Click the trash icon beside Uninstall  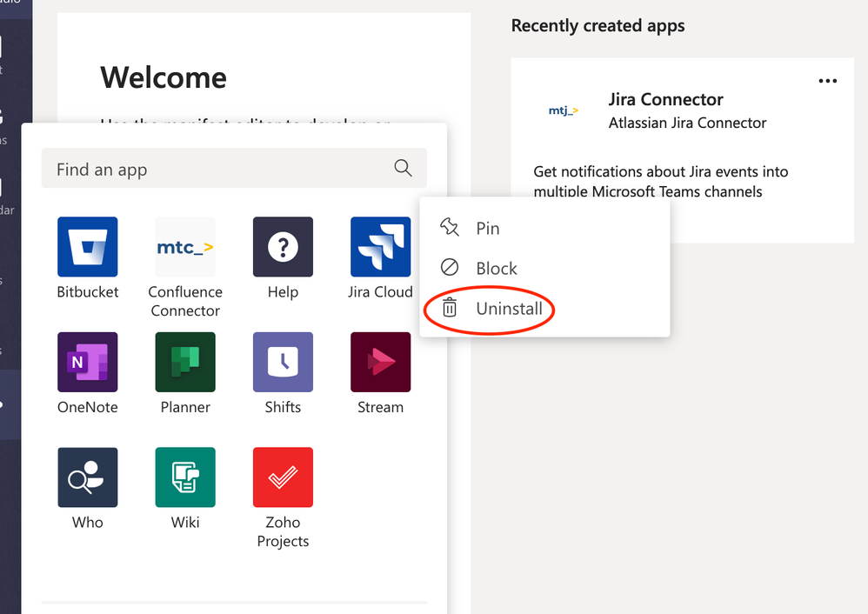[x=450, y=309]
